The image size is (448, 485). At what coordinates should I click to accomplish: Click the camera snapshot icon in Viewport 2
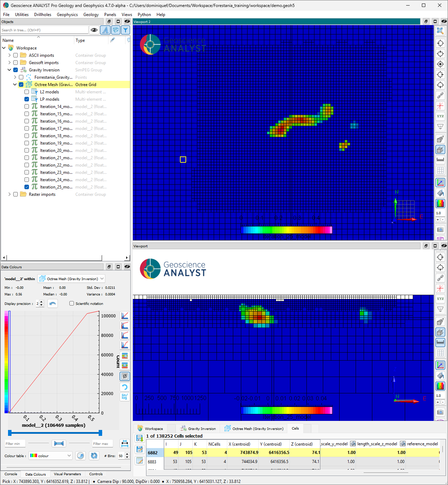coord(440,230)
